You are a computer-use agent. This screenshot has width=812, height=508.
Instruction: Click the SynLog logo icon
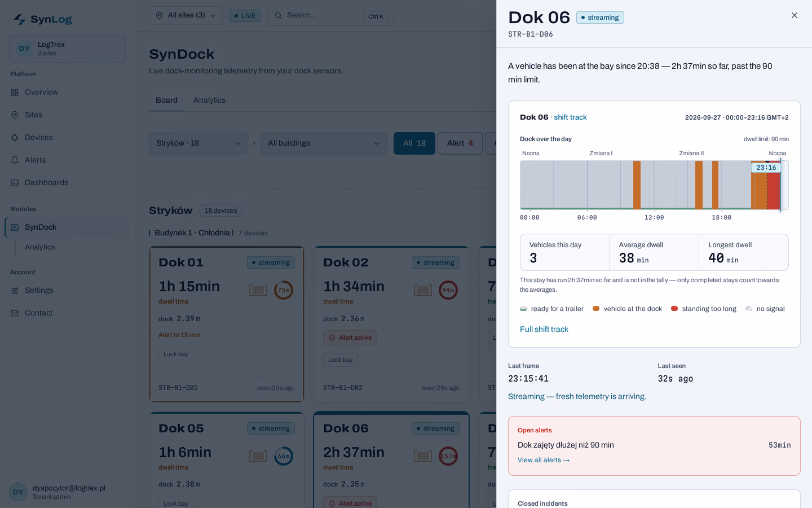click(x=20, y=19)
